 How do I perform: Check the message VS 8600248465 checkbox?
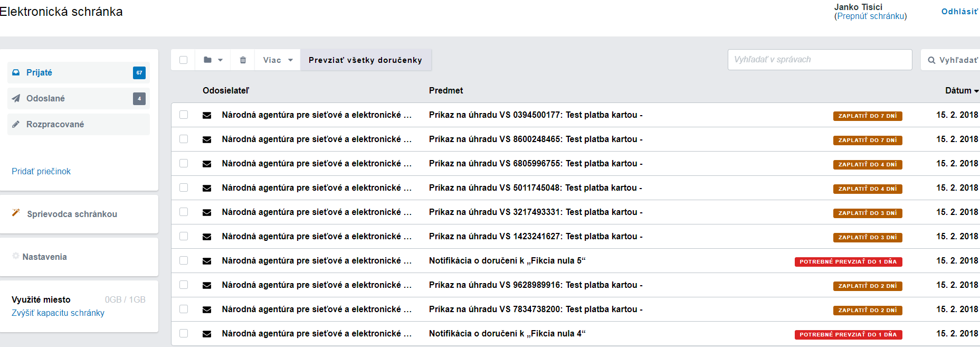pyautogui.click(x=184, y=139)
